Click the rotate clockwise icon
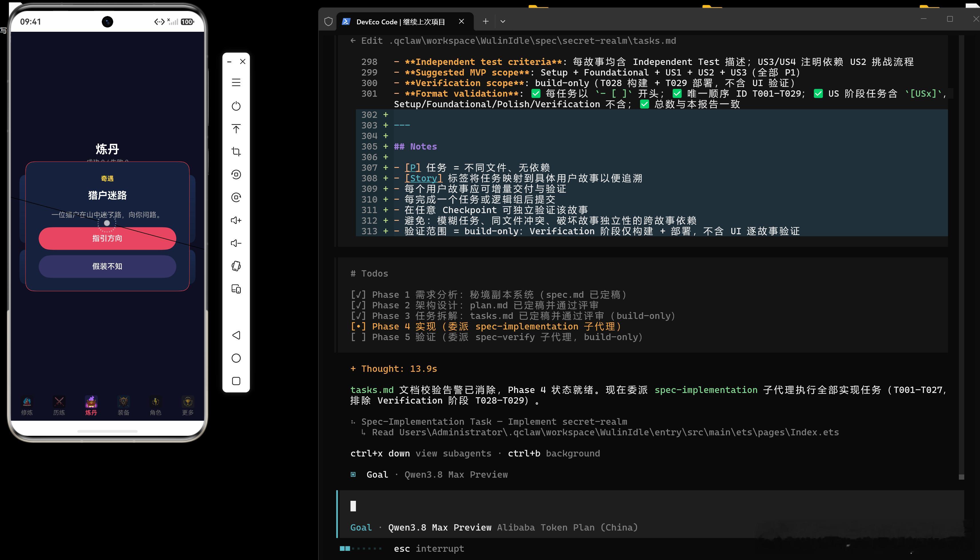 (x=236, y=197)
